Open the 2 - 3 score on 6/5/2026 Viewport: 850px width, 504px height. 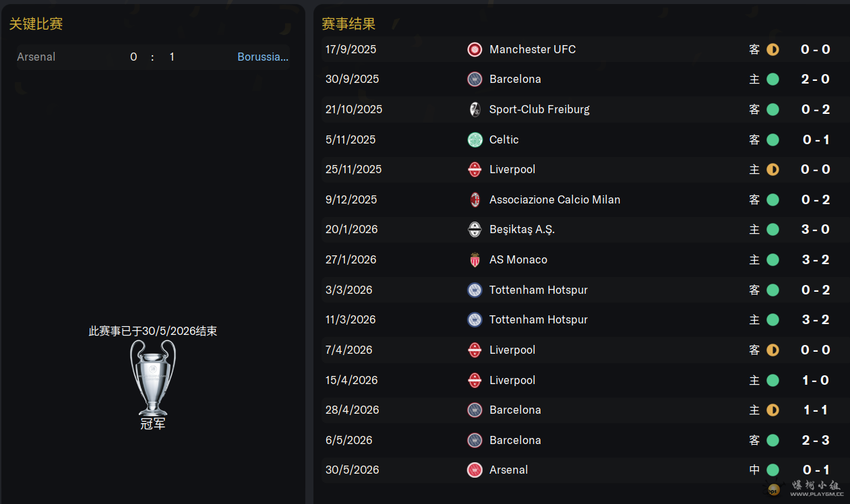pos(816,440)
